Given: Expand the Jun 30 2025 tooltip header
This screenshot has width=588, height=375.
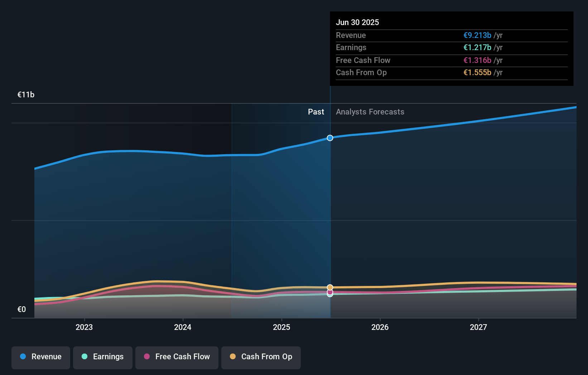Looking at the screenshot, I should pos(357,22).
